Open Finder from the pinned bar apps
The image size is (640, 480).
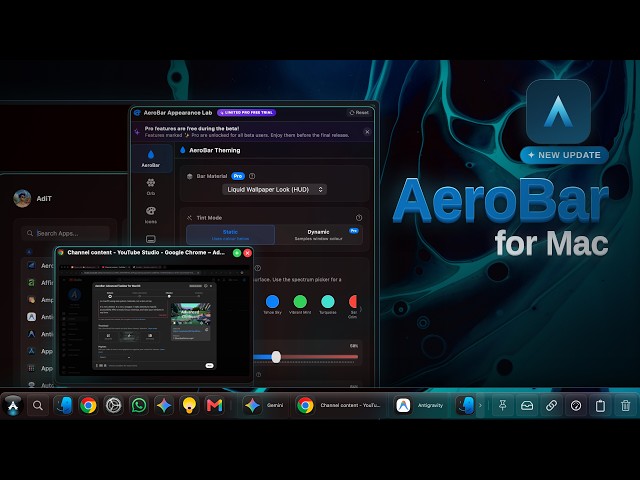coord(63,405)
